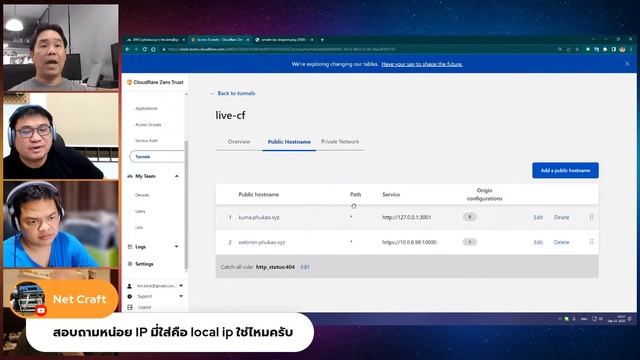Screen dimensions: 640x360
Task: Switch to the Overview tab
Action: (x=239, y=142)
